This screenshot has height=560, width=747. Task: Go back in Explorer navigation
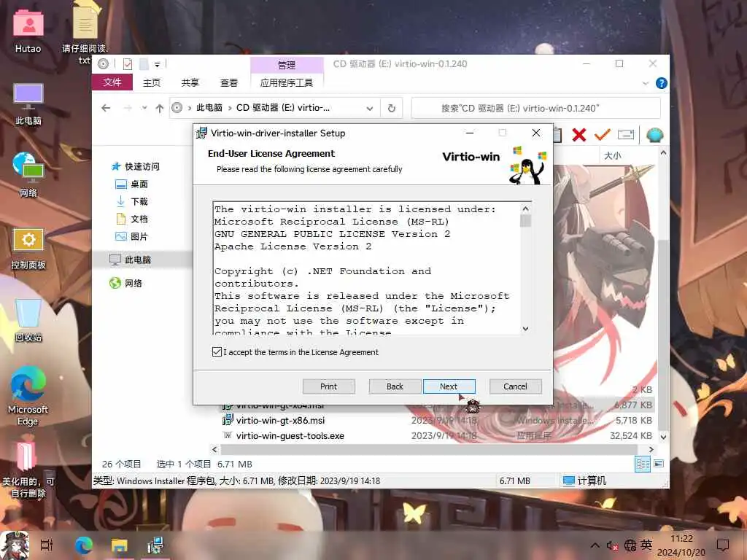pyautogui.click(x=106, y=108)
